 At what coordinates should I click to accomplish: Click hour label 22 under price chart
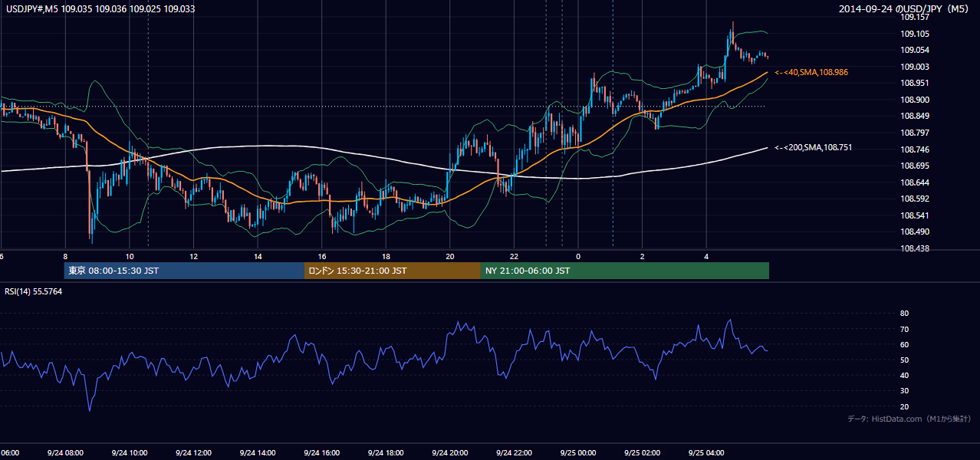(515, 257)
